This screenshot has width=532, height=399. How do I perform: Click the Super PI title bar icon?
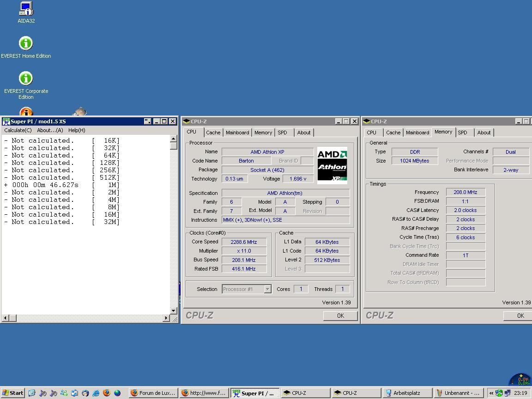click(6, 121)
